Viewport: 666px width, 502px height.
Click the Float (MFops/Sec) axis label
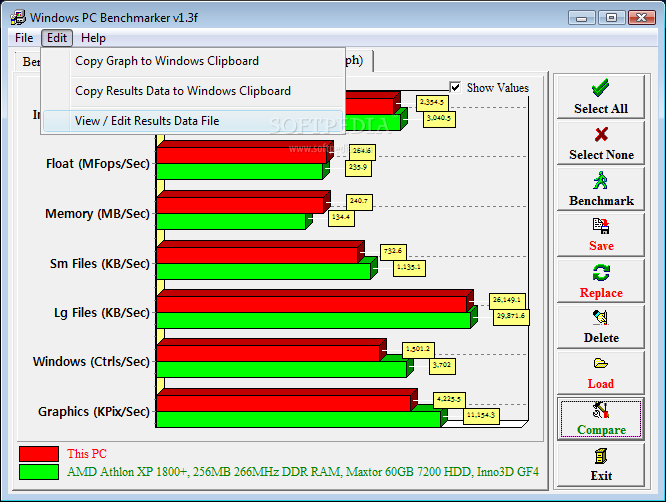click(98, 164)
